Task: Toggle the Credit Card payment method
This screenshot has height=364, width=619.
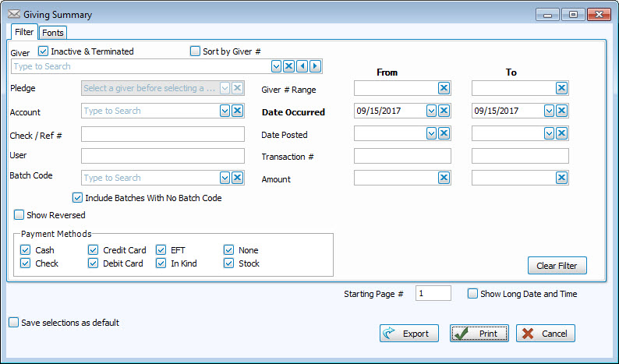Action: click(94, 250)
